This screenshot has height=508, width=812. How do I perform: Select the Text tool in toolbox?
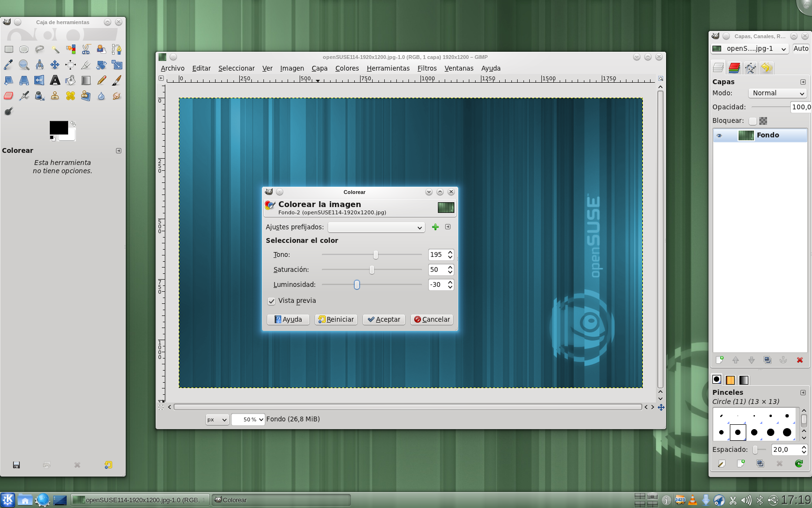(55, 80)
